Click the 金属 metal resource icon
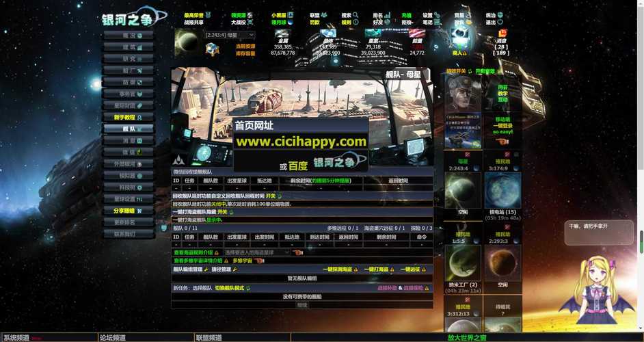Viewport: 644px width, 342px height. tap(283, 34)
